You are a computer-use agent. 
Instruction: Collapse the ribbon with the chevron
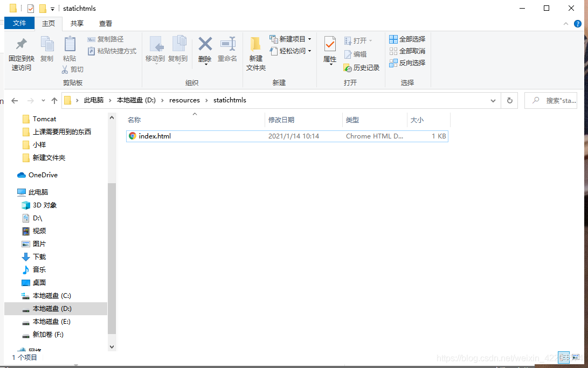(565, 24)
